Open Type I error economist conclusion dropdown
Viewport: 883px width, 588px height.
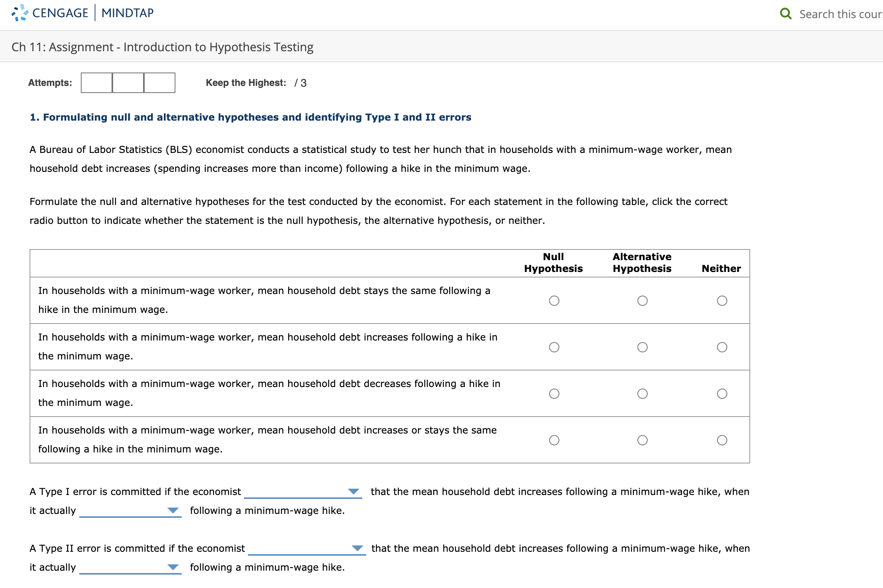pos(303,492)
